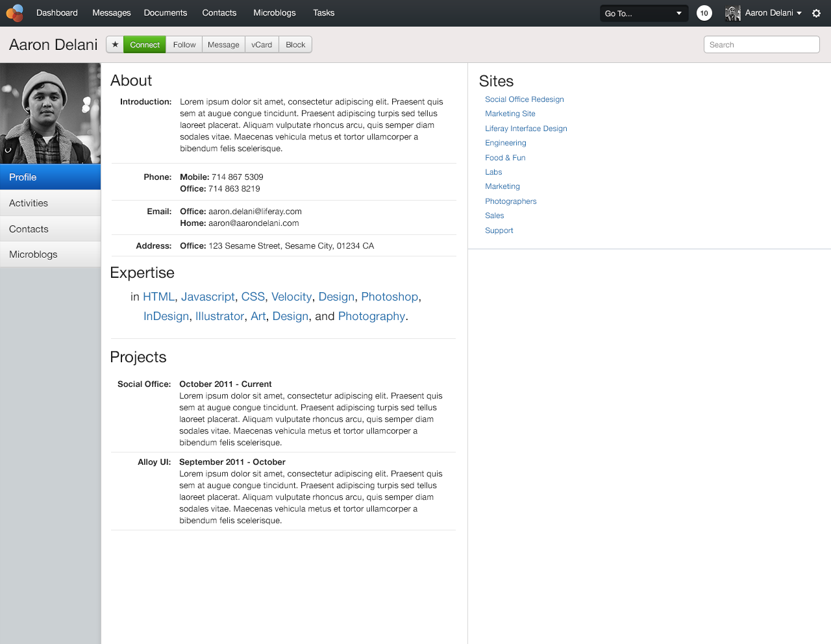Follow Aaron Delani
Image resolution: width=831 pixels, height=644 pixels.
184,44
